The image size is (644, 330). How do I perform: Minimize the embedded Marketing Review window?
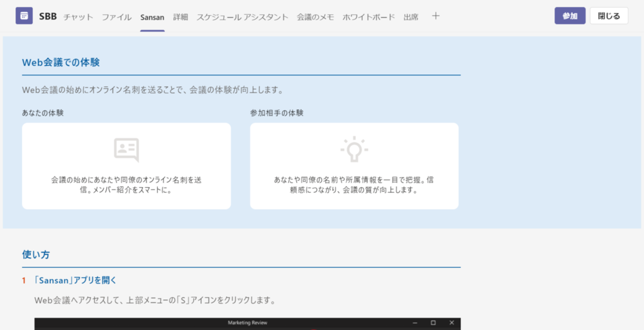(x=415, y=323)
